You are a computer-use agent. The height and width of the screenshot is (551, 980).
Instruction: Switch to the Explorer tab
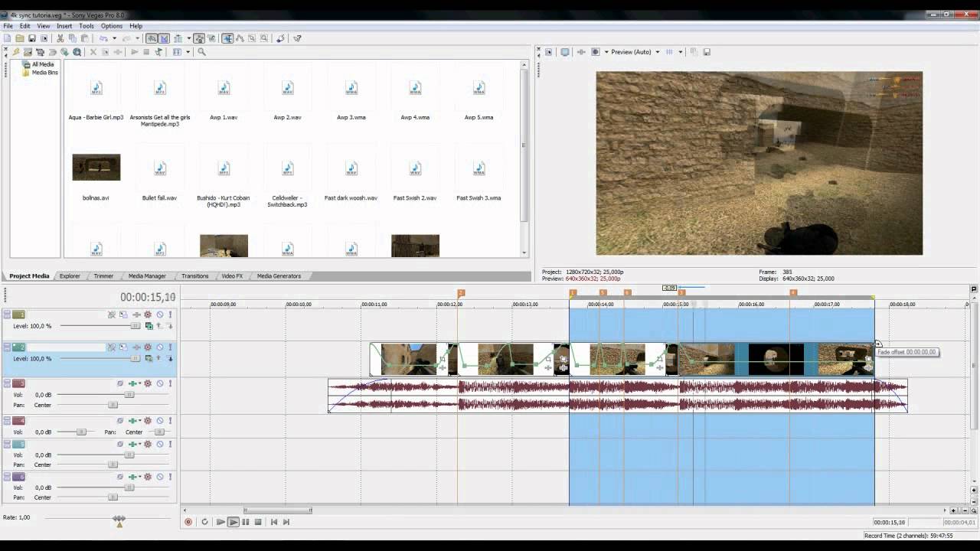click(70, 275)
